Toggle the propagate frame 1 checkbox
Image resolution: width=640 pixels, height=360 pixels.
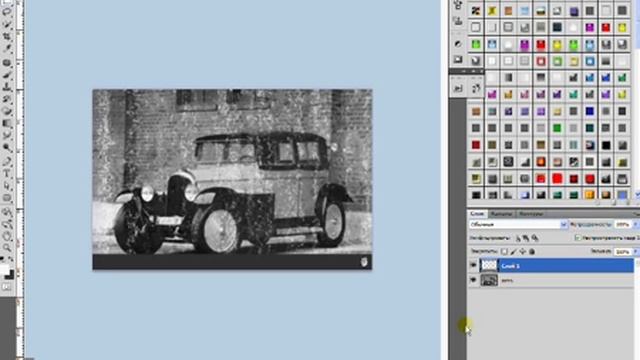578,237
